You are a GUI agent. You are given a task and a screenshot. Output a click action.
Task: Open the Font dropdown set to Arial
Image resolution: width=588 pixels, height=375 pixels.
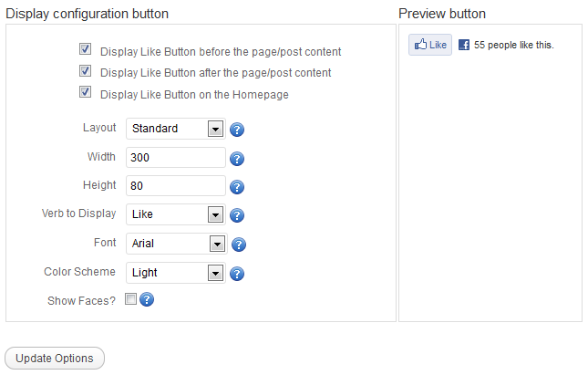pos(177,244)
